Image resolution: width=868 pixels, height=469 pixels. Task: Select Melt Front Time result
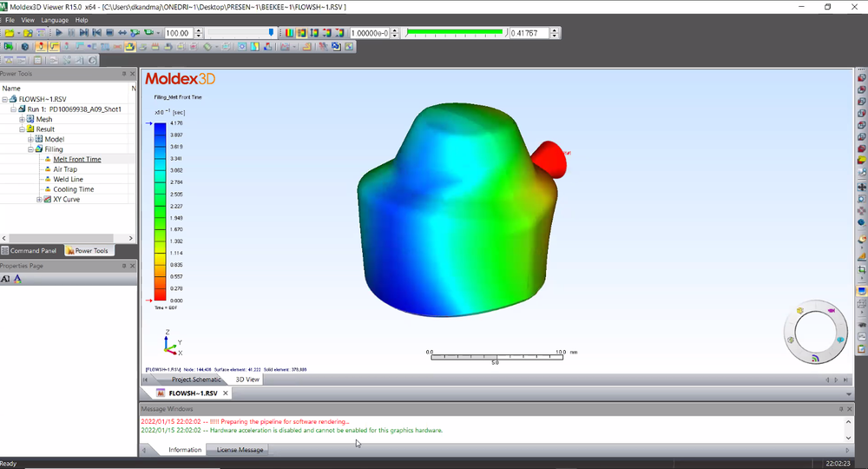(x=77, y=159)
